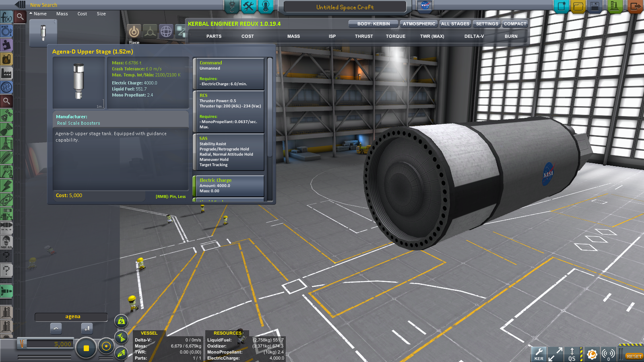Open the Filter by Manufacturer factory icon
This screenshot has height=362, width=644.
pos(6,73)
